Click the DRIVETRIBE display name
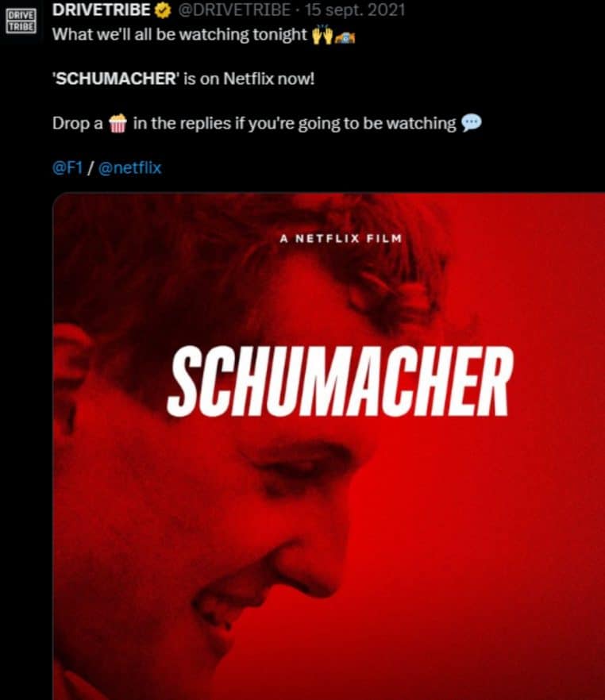605x700 pixels. click(x=102, y=10)
